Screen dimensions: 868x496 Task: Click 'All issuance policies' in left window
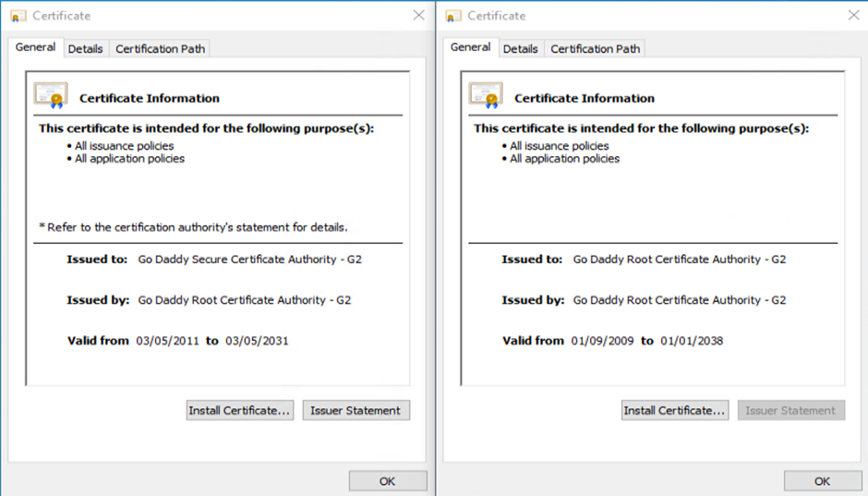[x=125, y=146]
